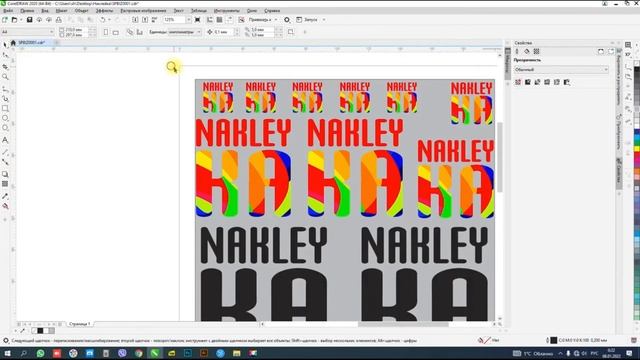The height and width of the screenshot is (360, 640).
Task: Select the Shape tool in toolbox
Action: click(5, 55)
